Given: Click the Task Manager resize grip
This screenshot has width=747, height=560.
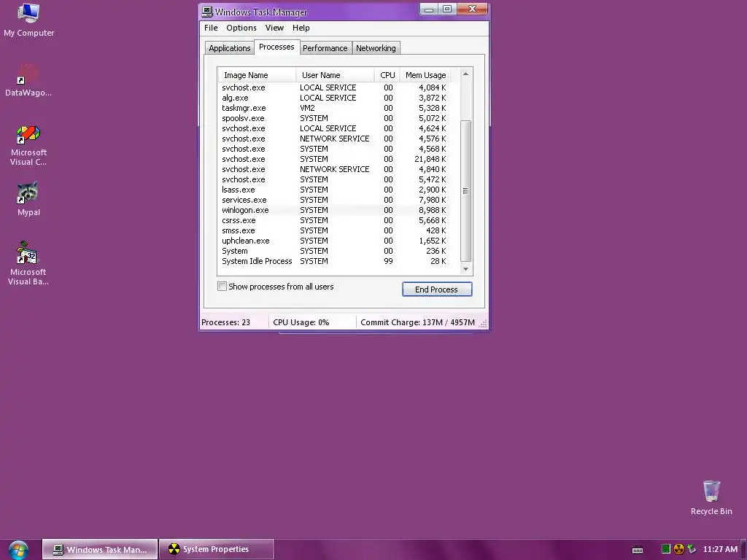Looking at the screenshot, I should point(483,323).
